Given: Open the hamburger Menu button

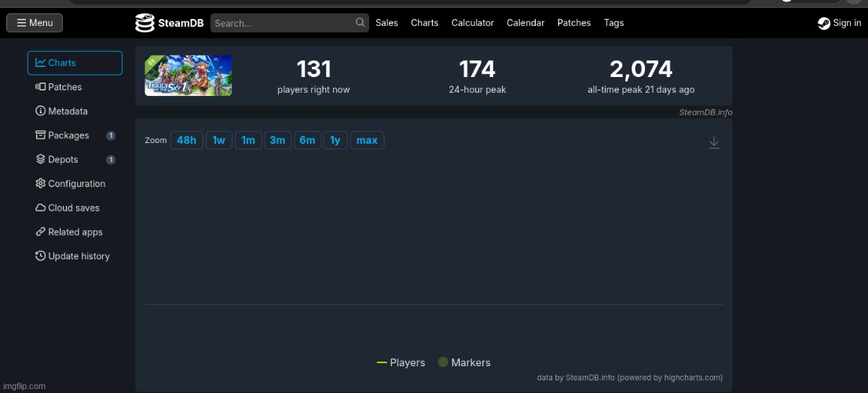Looking at the screenshot, I should click(35, 23).
